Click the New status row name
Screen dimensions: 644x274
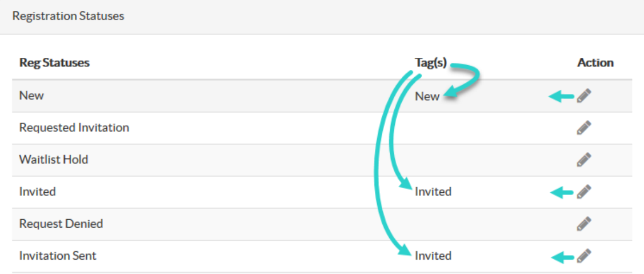pyautogui.click(x=31, y=96)
